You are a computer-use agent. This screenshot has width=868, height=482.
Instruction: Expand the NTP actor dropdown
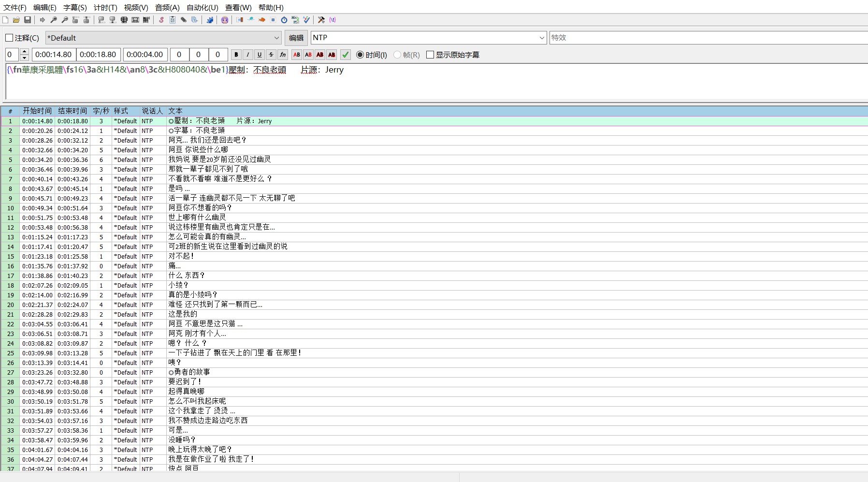[542, 38]
